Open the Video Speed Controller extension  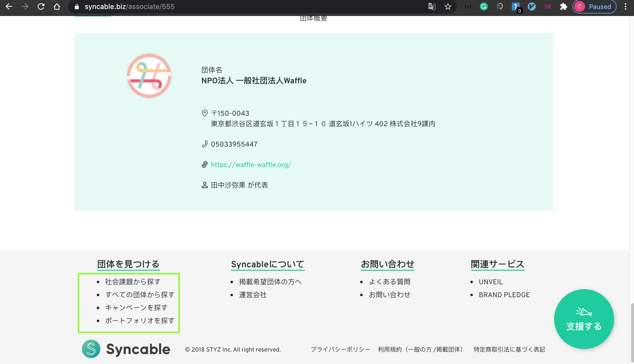point(532,6)
